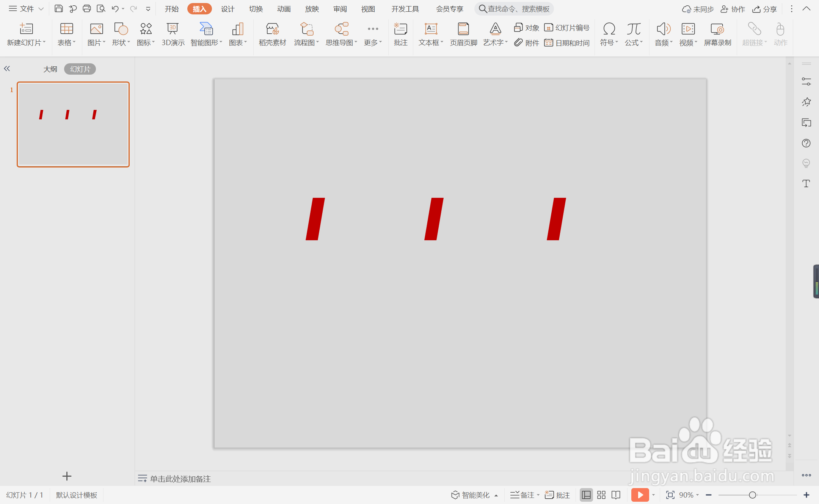This screenshot has height=504, width=819.
Task: Add a Comment (批注) from ribbon
Action: point(400,34)
